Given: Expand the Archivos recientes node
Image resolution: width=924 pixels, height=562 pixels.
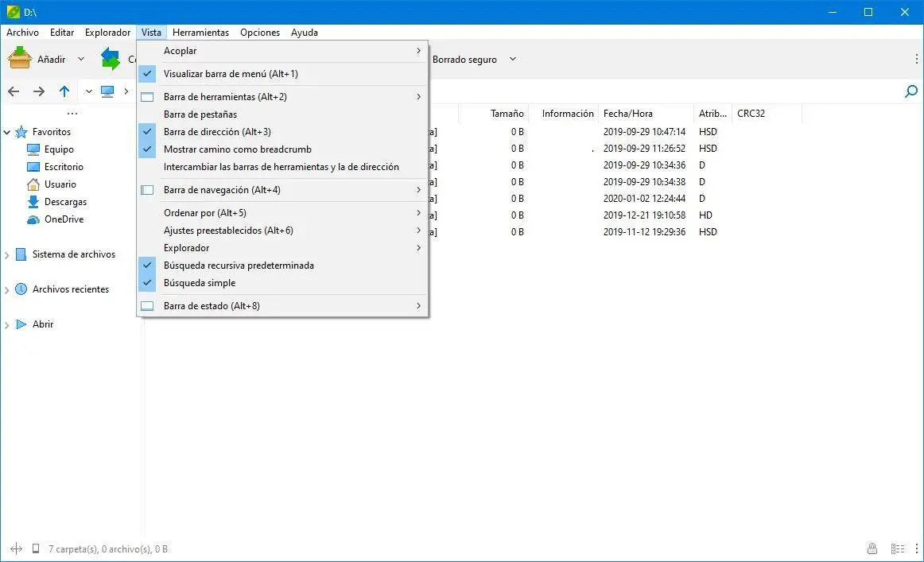Looking at the screenshot, I should click(7, 290).
